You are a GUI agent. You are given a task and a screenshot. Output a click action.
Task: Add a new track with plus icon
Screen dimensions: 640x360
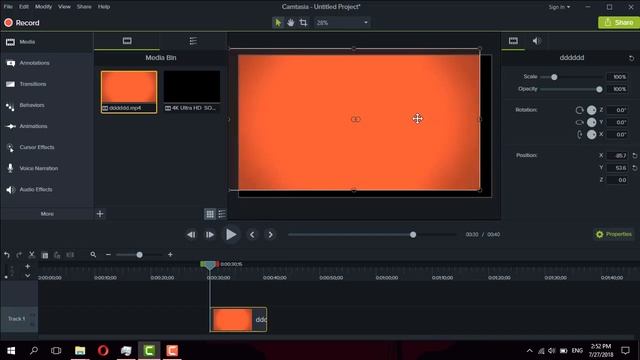[27, 267]
